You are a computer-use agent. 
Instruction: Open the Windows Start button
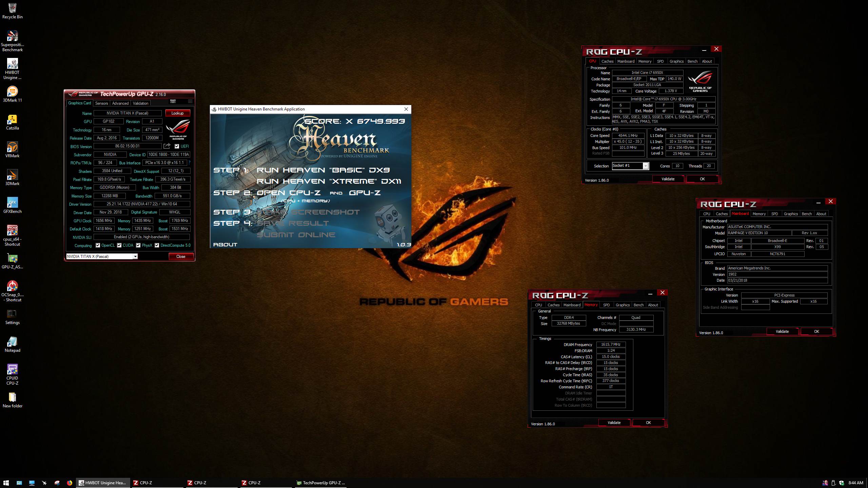(6, 483)
